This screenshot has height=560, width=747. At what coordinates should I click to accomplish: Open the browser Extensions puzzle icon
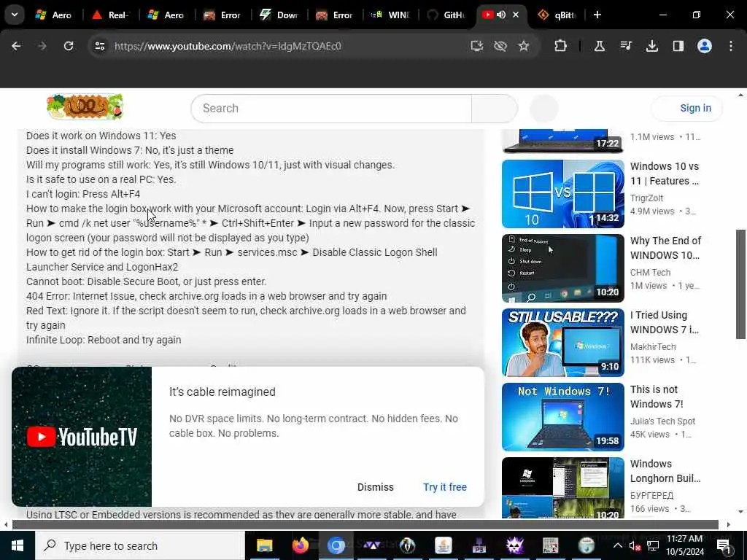561,46
